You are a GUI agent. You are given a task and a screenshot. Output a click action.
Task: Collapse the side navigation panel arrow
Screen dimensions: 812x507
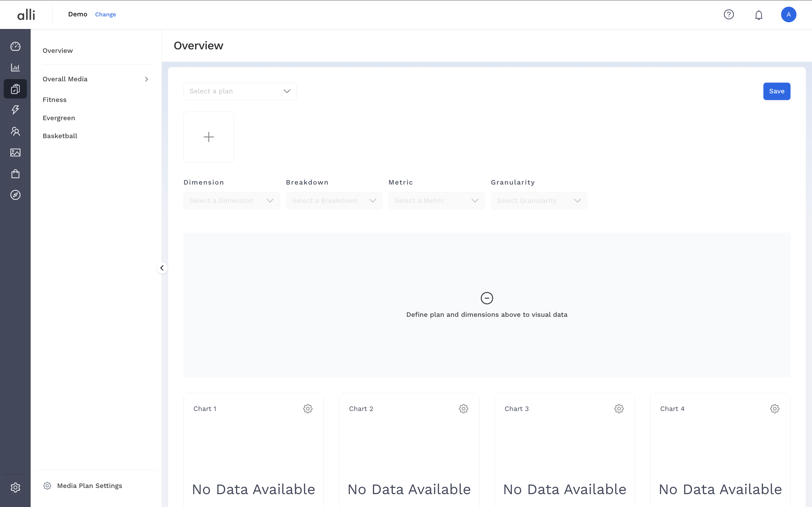point(162,268)
